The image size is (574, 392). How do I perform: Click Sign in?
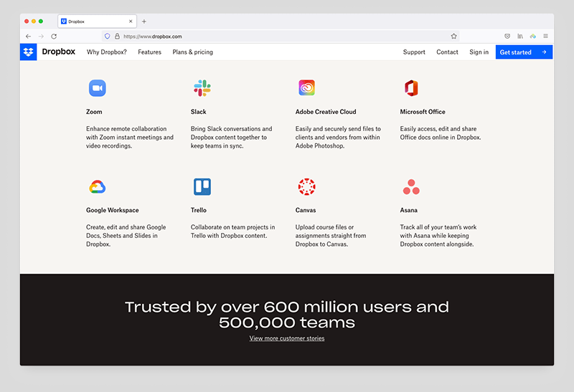pos(479,52)
